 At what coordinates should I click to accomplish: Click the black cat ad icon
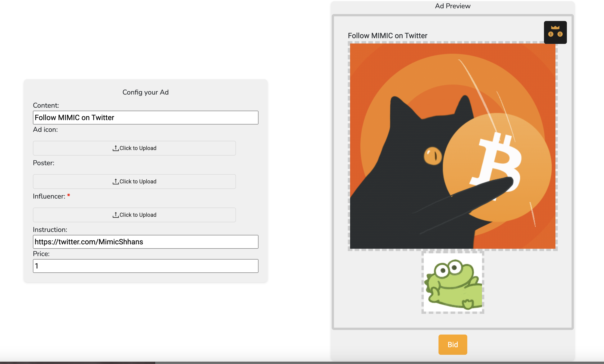[x=555, y=32]
